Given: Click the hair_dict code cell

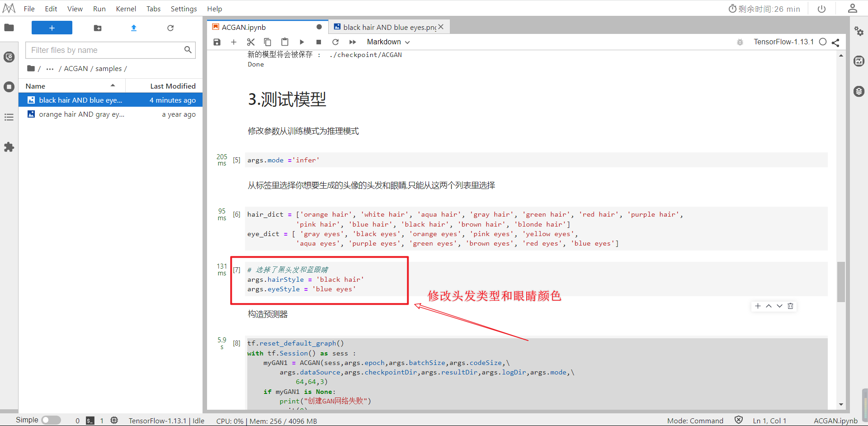Looking at the screenshot, I should (x=536, y=229).
